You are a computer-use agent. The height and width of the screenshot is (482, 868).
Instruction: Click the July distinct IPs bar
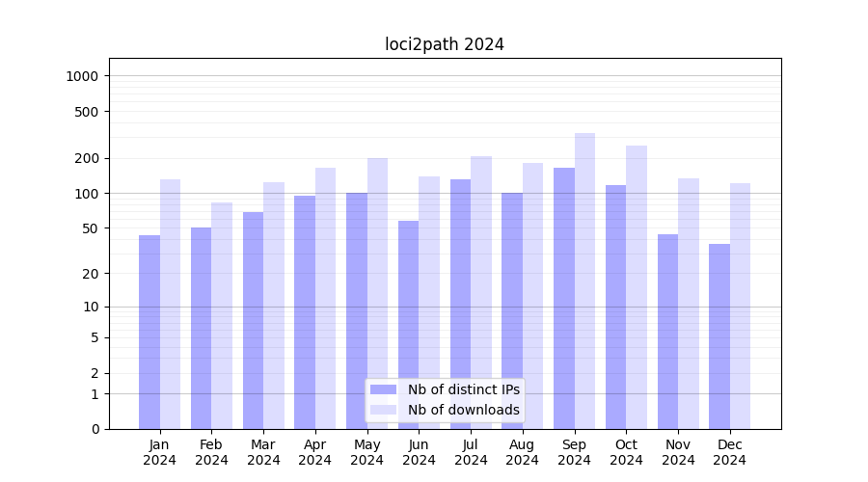pos(460,304)
